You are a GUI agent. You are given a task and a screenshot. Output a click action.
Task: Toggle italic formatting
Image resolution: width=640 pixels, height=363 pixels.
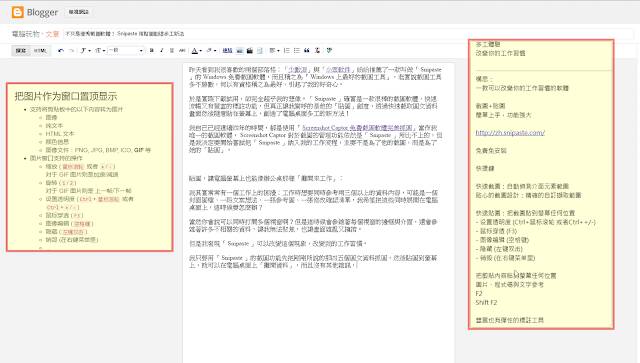tap(162, 51)
